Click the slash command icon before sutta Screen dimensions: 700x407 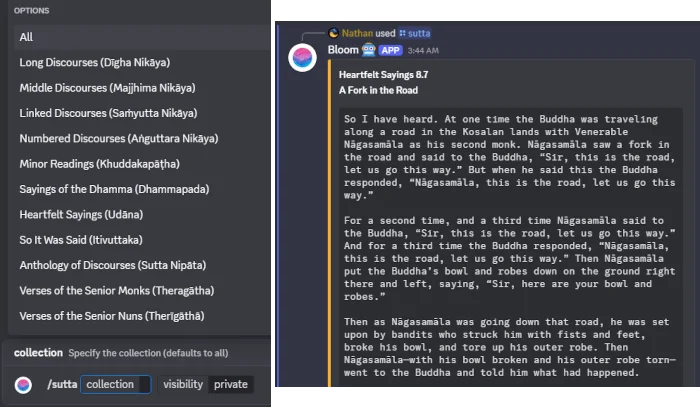402,33
